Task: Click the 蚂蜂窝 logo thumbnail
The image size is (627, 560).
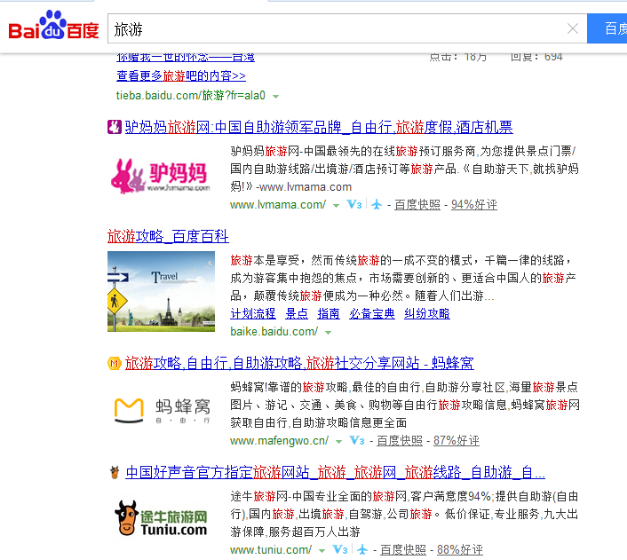Action: coord(162,411)
